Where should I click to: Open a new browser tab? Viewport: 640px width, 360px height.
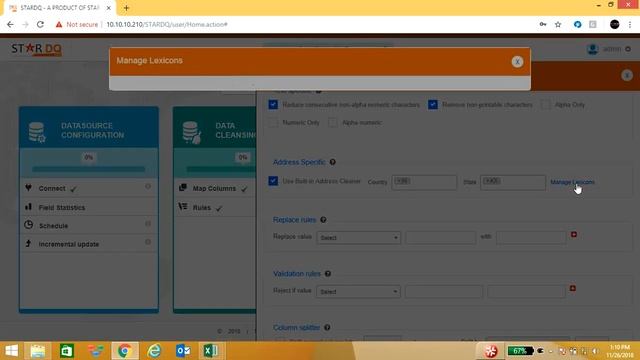click(126, 8)
